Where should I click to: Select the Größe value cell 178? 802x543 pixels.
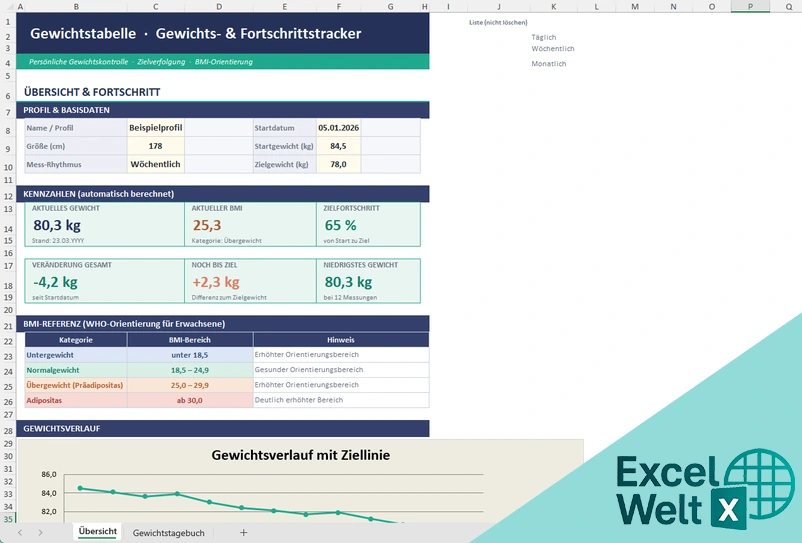pos(155,146)
